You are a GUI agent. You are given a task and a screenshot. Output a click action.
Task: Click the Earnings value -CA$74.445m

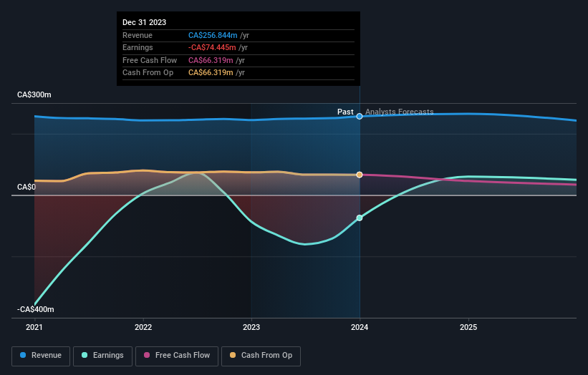(212, 47)
